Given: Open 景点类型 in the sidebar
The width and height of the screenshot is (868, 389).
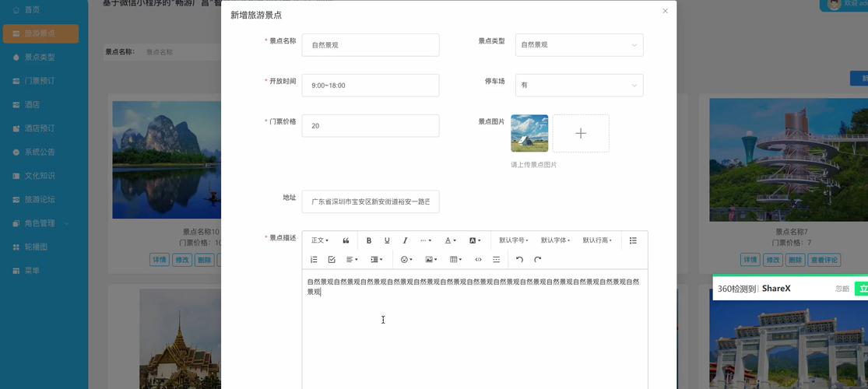Looking at the screenshot, I should [x=40, y=58].
